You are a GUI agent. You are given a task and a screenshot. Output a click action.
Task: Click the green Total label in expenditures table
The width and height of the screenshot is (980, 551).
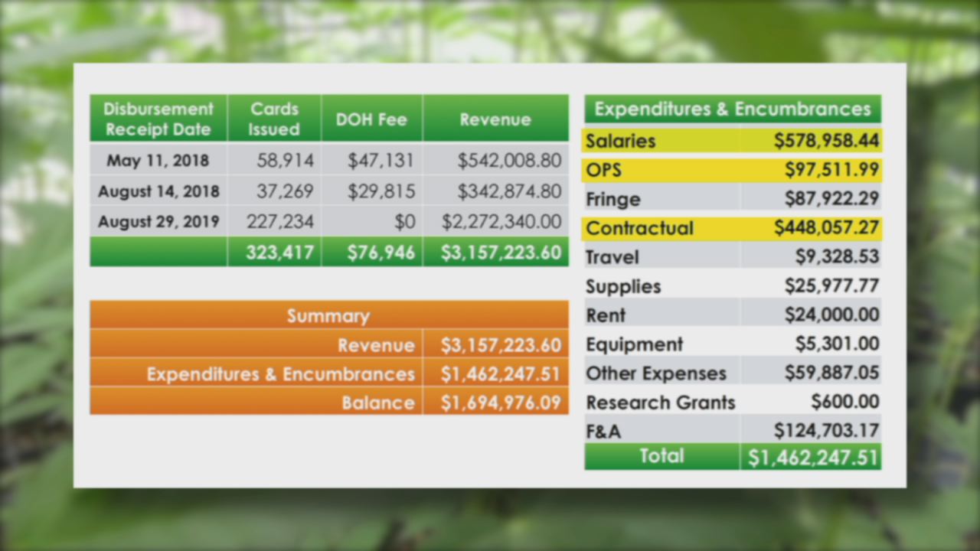[x=662, y=456]
